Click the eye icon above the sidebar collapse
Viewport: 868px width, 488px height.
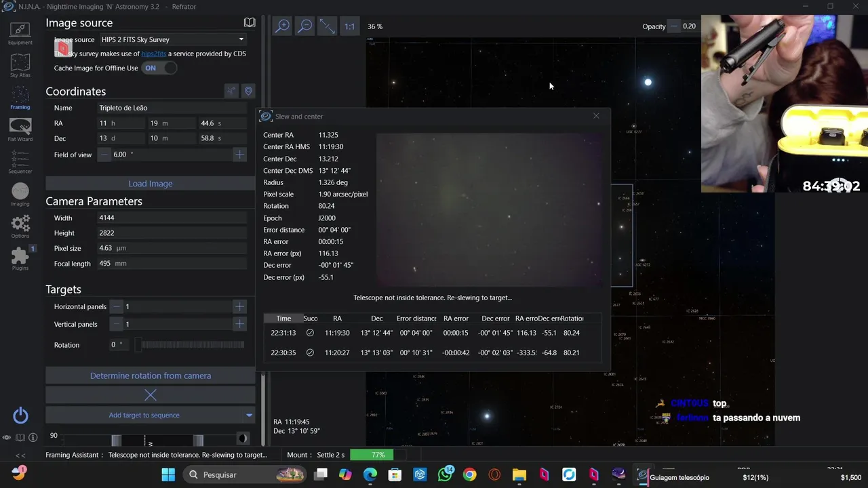pos(7,438)
